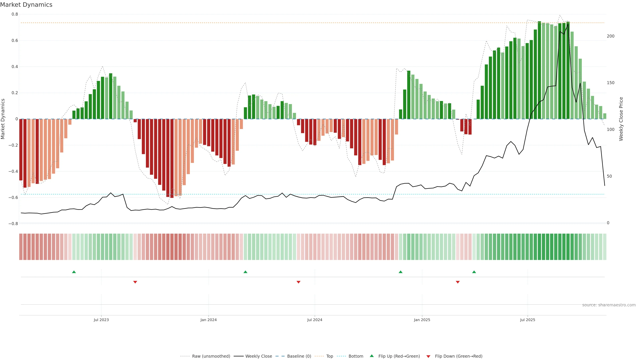Click the Flip Up marker before Jan 2025
The height and width of the screenshot is (362, 644).
(400, 272)
